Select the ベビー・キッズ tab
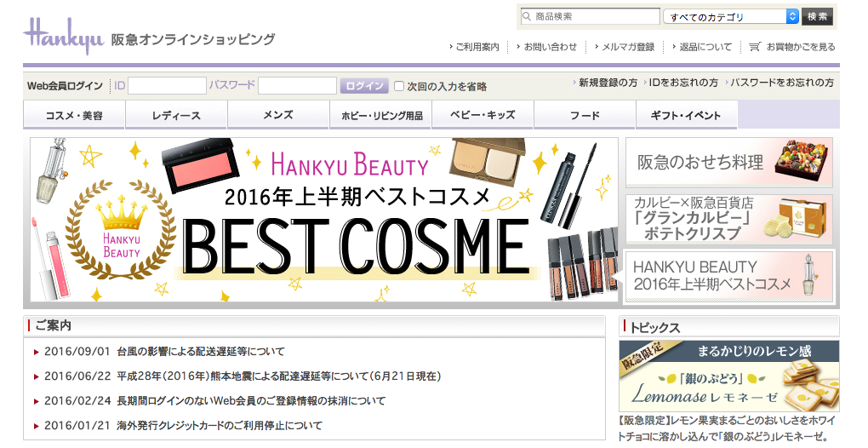The width and height of the screenshot is (868, 448). click(x=483, y=115)
